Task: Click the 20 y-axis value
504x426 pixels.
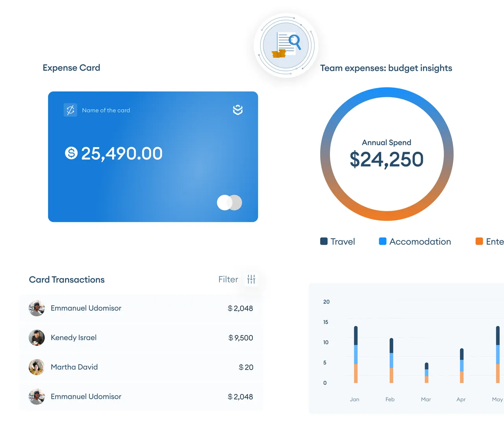Action: pyautogui.click(x=326, y=302)
